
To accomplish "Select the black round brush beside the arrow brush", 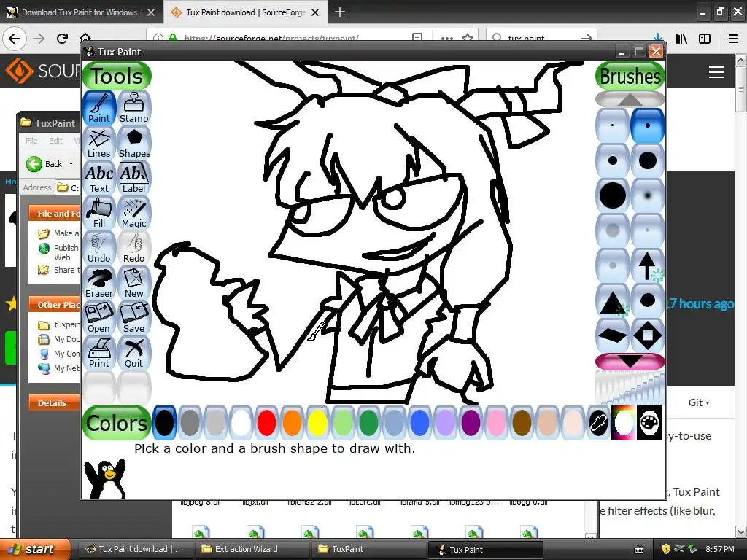I will tap(648, 301).
